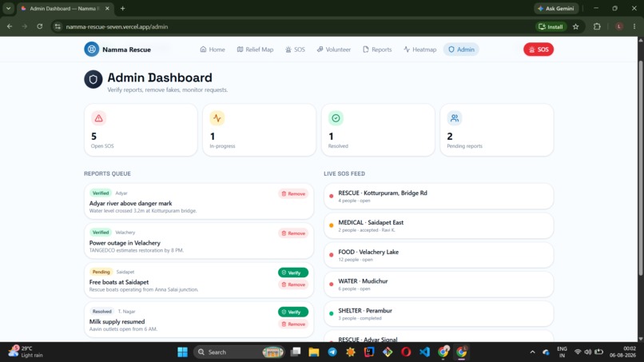
Task: Bookmark this page with the star icon
Action: (x=575, y=26)
